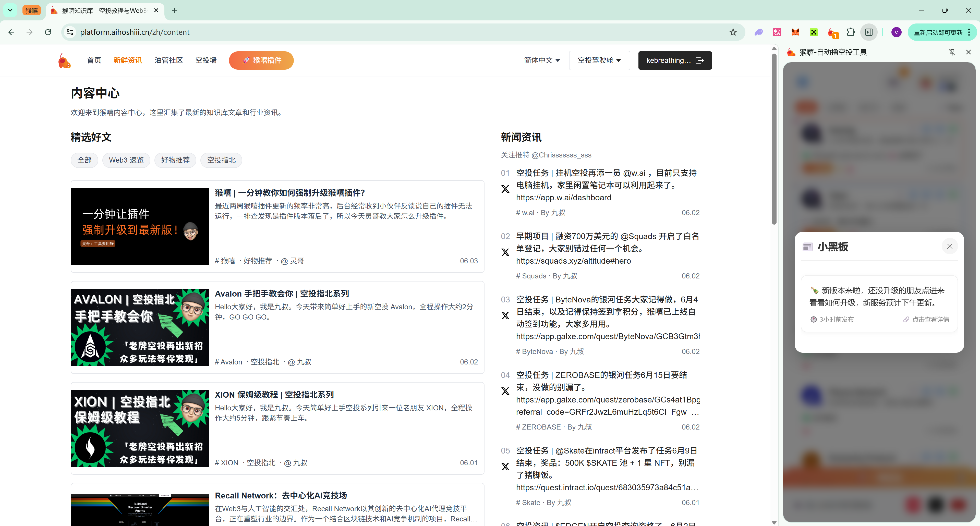This screenshot has height=526, width=980.
Task: Select 新鲜资讯 in navigation
Action: tap(128, 60)
